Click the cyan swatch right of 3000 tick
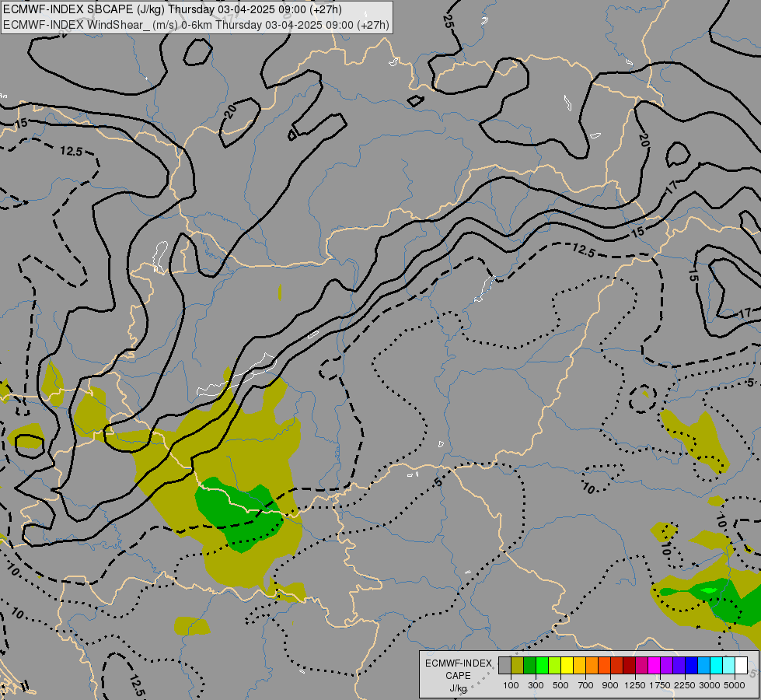This screenshot has width=761, height=700. (716, 665)
